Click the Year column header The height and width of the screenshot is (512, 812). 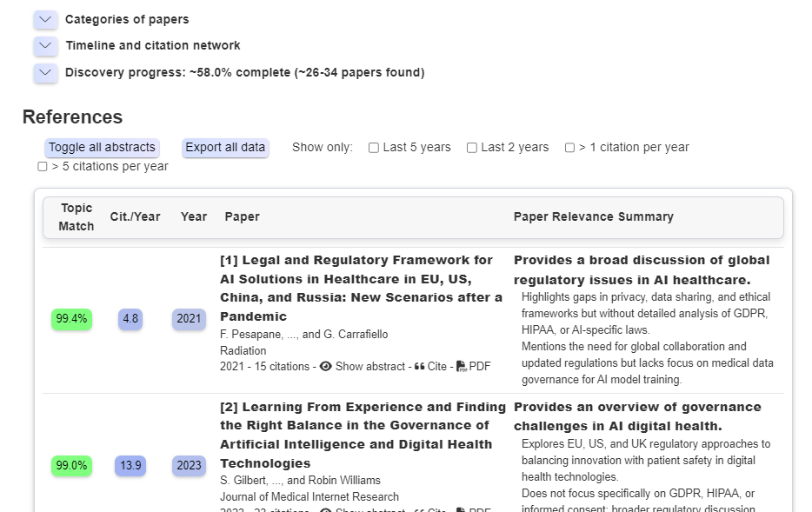coord(194,217)
